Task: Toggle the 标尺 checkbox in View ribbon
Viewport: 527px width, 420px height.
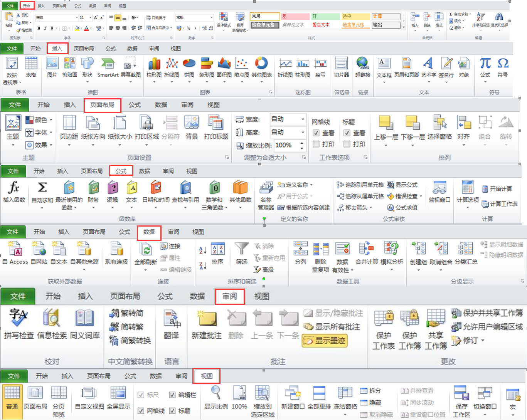Action: click(x=141, y=395)
